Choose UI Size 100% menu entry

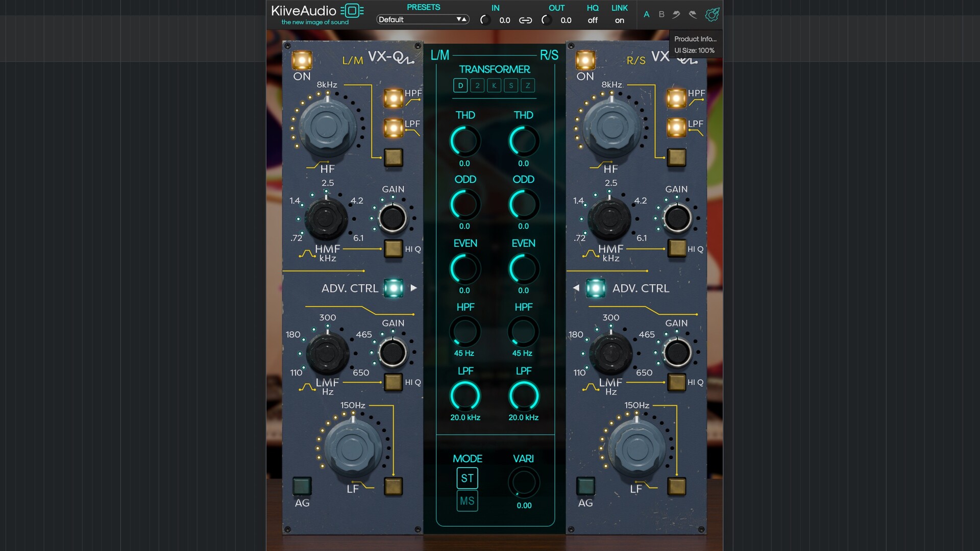[x=694, y=51]
